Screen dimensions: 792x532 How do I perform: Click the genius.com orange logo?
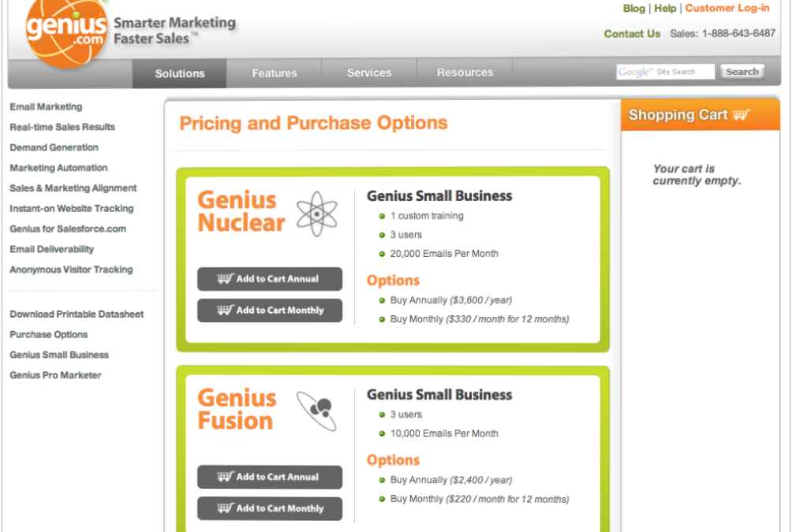click(x=66, y=32)
